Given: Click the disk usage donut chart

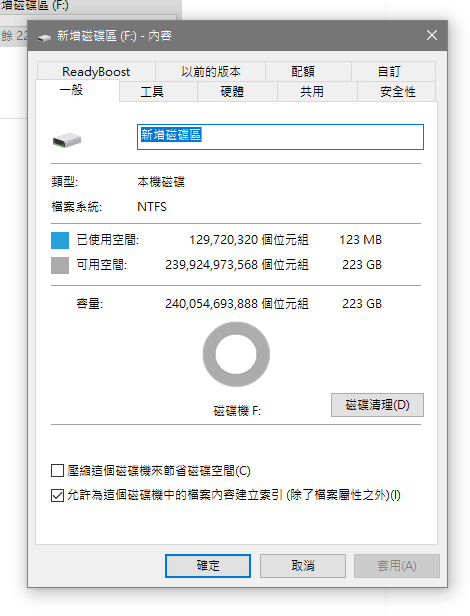Looking at the screenshot, I should [236, 354].
